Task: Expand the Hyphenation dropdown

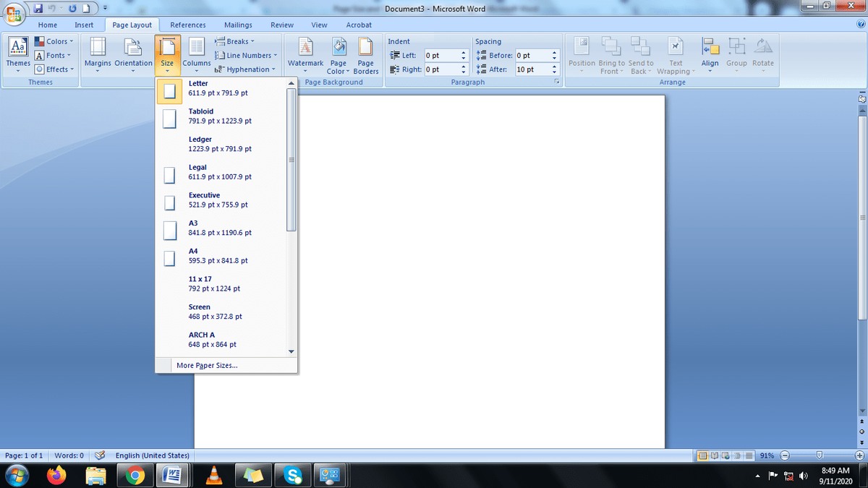Action: [246, 69]
